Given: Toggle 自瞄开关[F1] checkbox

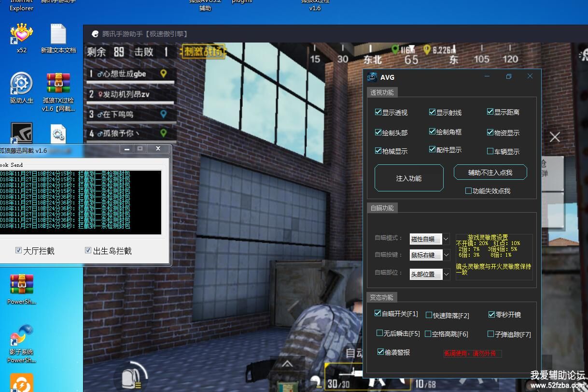Looking at the screenshot, I should pos(378,313).
